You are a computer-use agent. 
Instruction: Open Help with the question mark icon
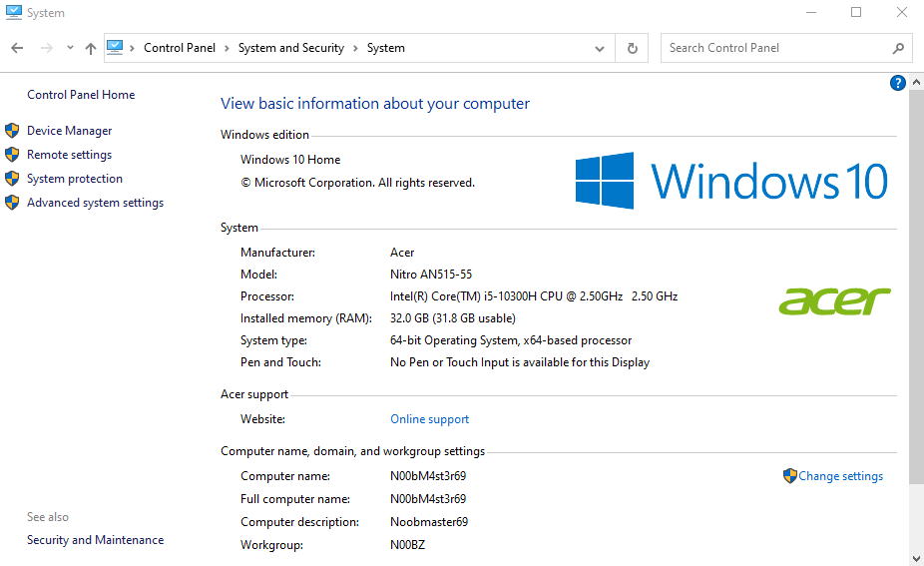tap(897, 83)
